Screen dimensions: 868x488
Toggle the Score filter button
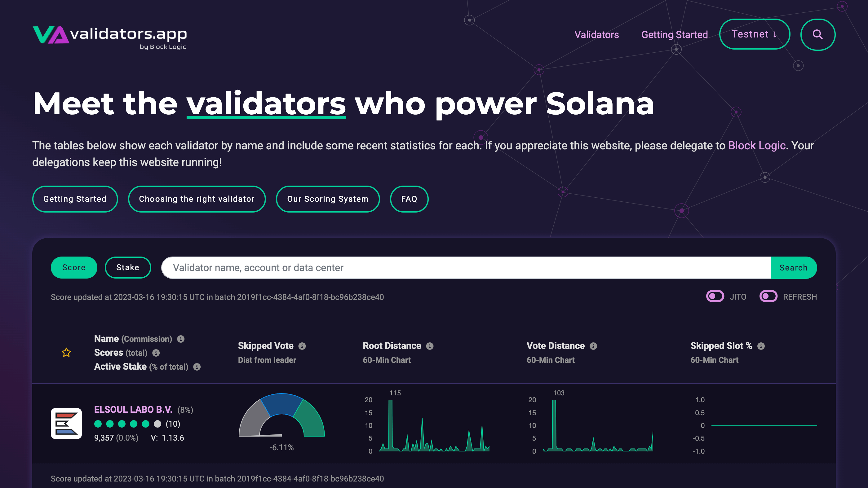74,267
